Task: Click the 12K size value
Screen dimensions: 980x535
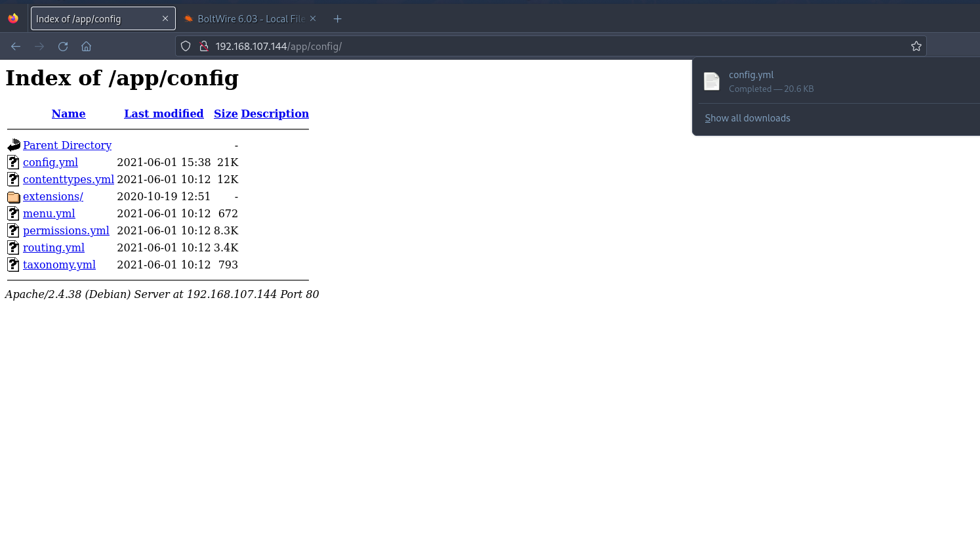Action: 228,179
